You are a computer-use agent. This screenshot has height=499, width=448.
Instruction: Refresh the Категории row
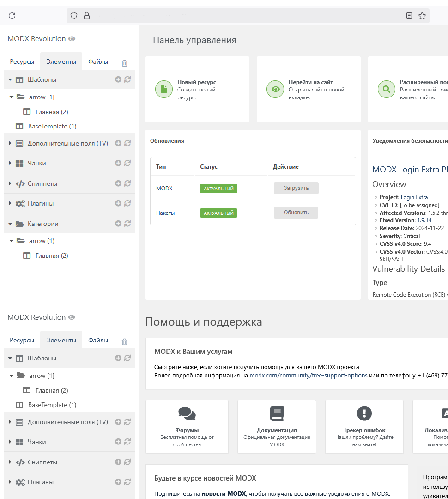tap(127, 224)
